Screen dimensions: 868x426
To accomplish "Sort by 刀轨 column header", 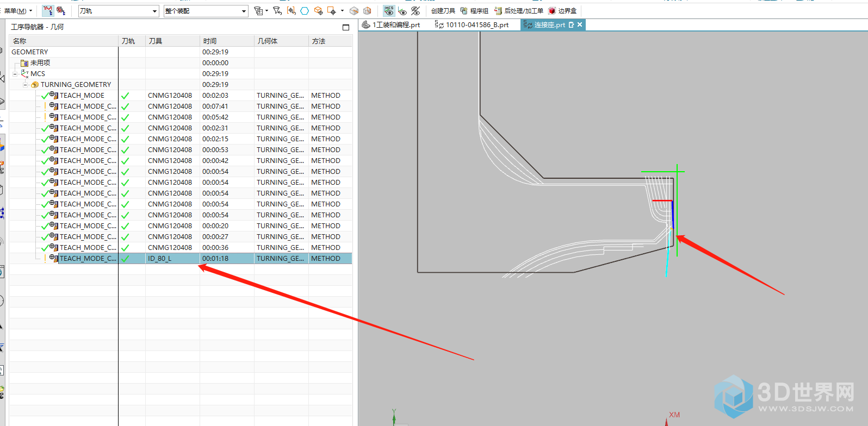I will tap(132, 41).
